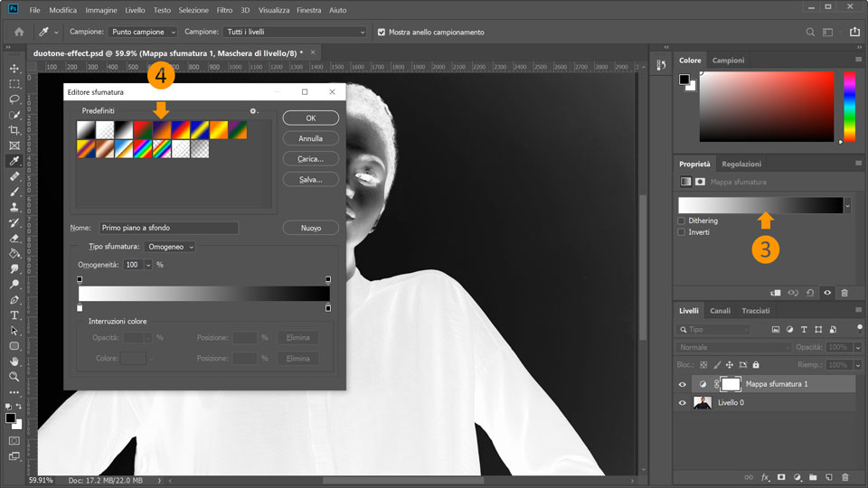The image size is (868, 488).
Task: Select the Type tool
Action: (x=14, y=315)
